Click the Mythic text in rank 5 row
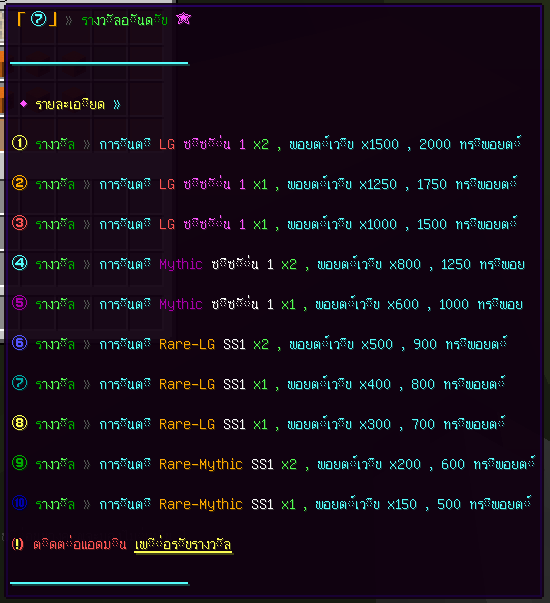 [x=181, y=305]
